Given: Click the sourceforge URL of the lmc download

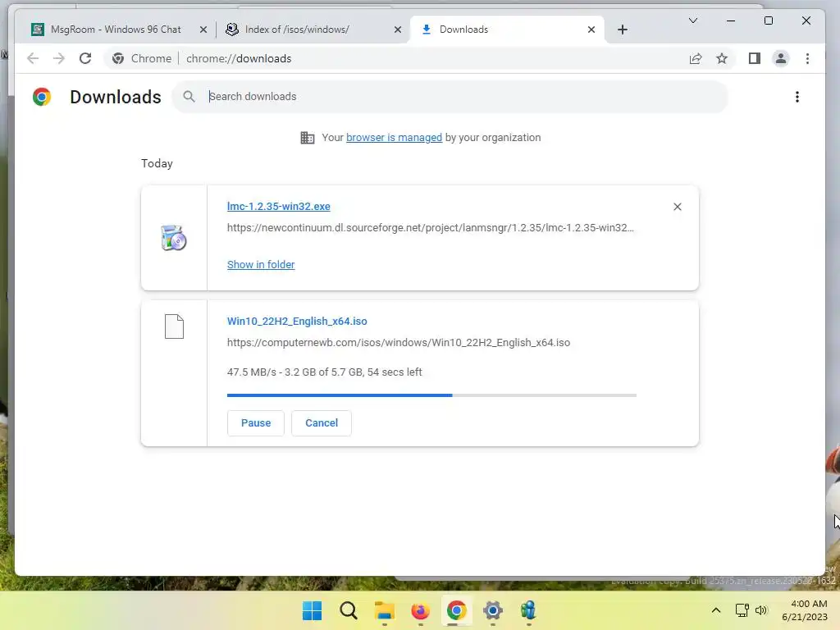Looking at the screenshot, I should 430,228.
